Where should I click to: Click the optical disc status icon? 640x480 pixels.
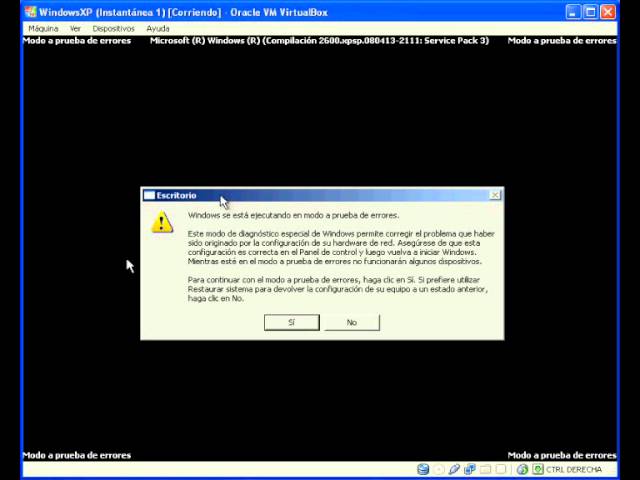[x=439, y=469]
